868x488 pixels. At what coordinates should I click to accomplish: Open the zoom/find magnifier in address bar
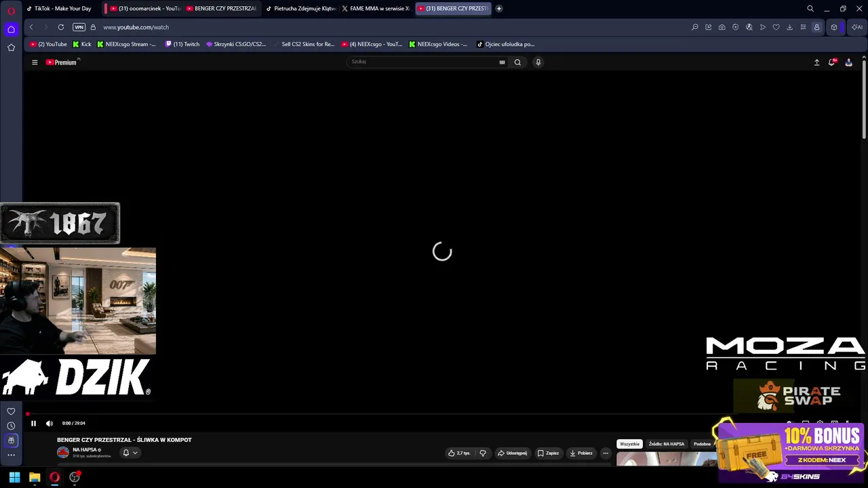pos(695,27)
